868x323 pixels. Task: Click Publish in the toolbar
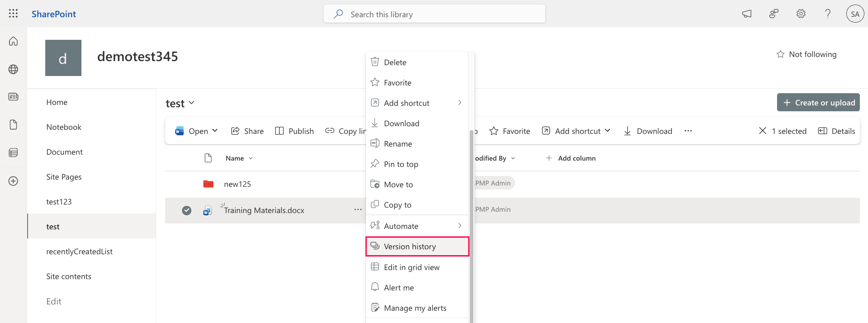tap(294, 131)
